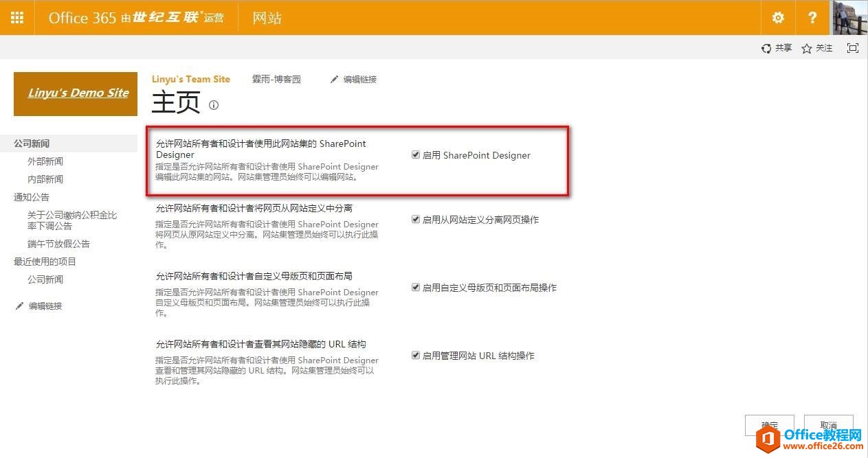Screen dimensions: 868x458
Task: Select 公司新闻 heading in left navigation
Action: [32, 144]
